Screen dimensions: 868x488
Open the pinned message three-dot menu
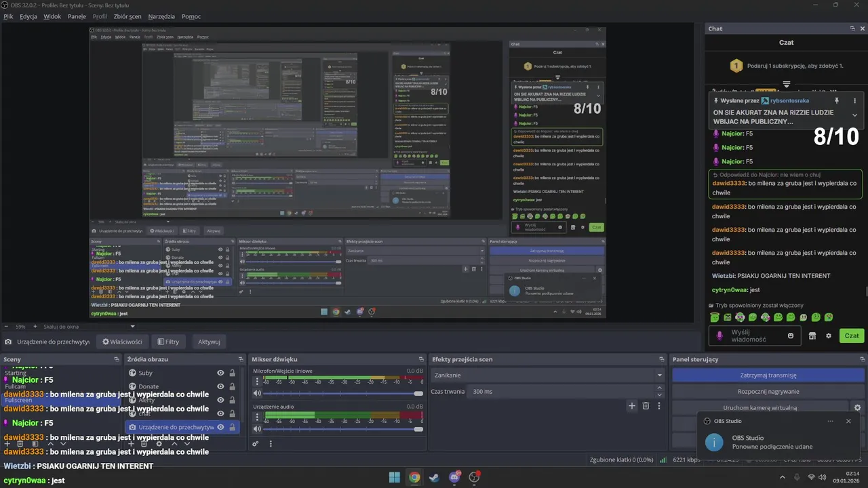click(854, 100)
